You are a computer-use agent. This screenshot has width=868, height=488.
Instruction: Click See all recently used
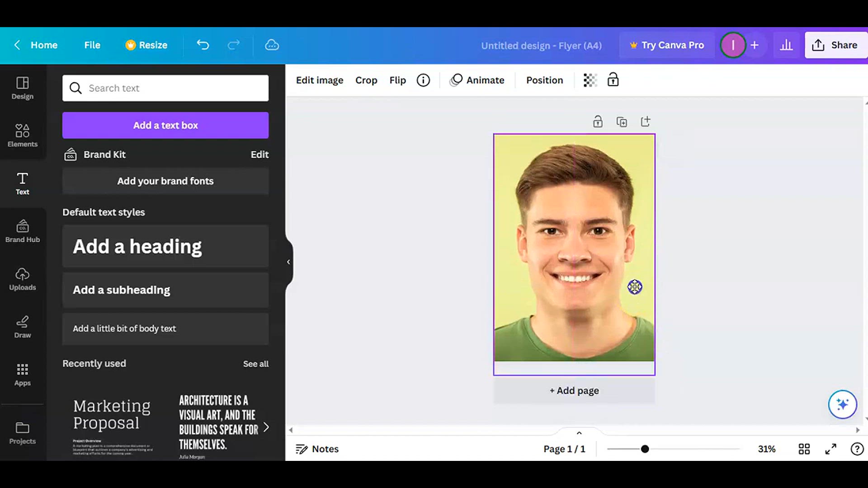tap(256, 364)
